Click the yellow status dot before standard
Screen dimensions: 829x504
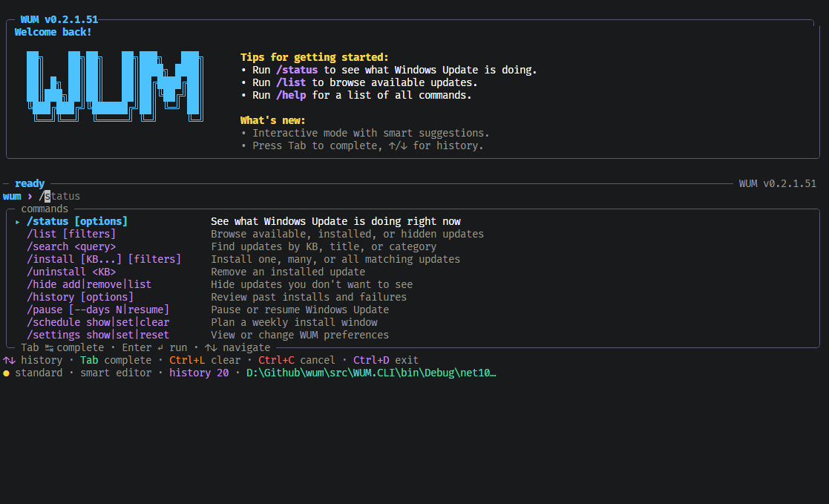(7, 373)
